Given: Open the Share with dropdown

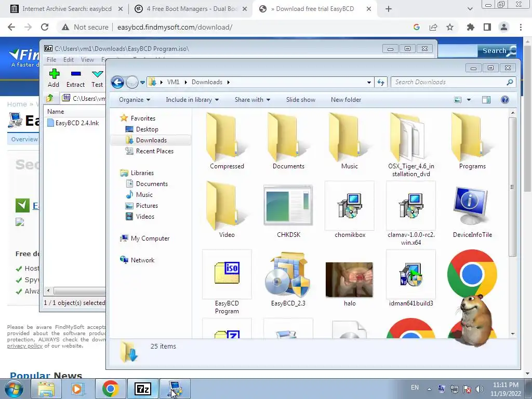Looking at the screenshot, I should pos(252,100).
